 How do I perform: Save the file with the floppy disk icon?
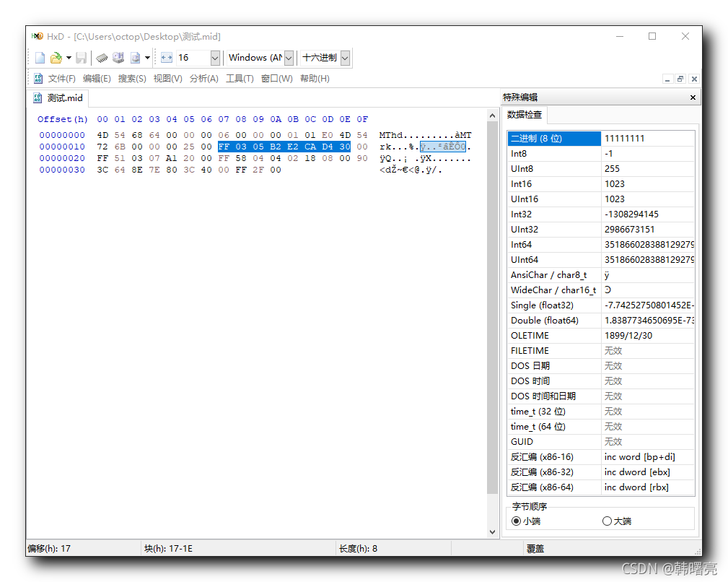click(82, 58)
